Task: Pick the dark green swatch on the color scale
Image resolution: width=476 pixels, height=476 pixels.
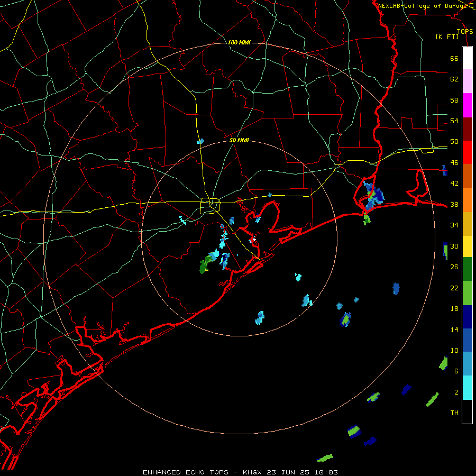Action: click(467, 269)
